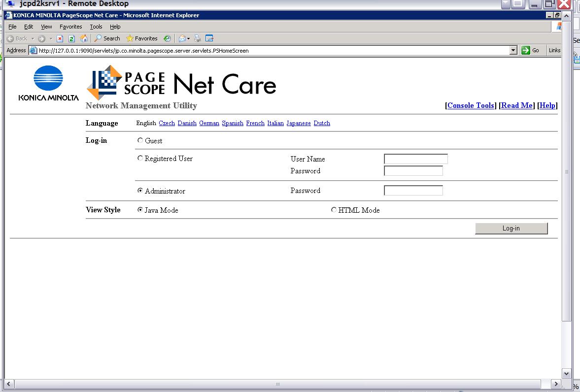
Task: Click the PageScope Net Care logo
Action: (181, 83)
